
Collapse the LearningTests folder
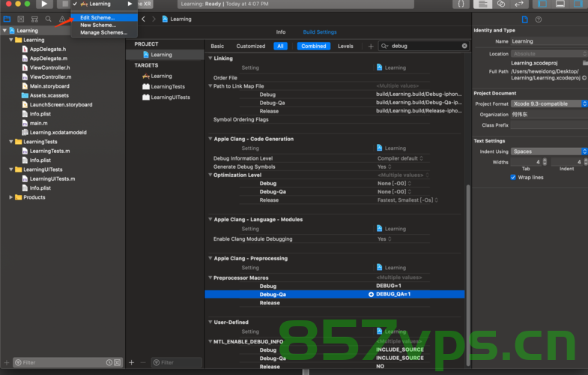11,142
